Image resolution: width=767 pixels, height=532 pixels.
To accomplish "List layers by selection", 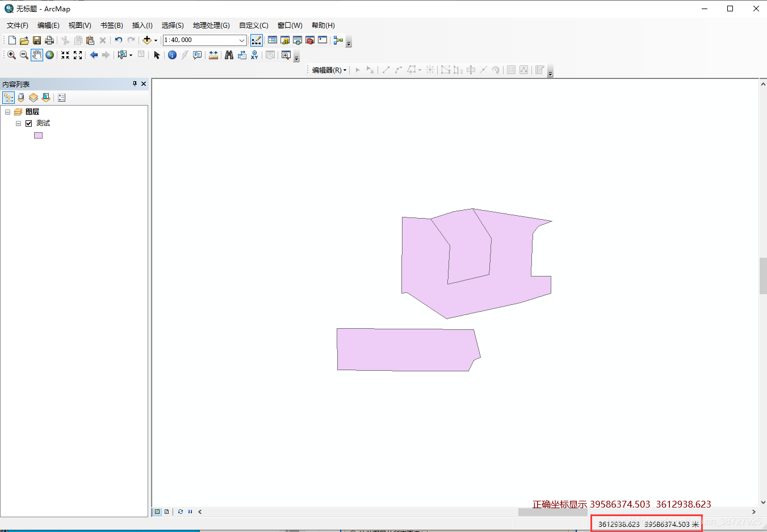I will pos(46,98).
